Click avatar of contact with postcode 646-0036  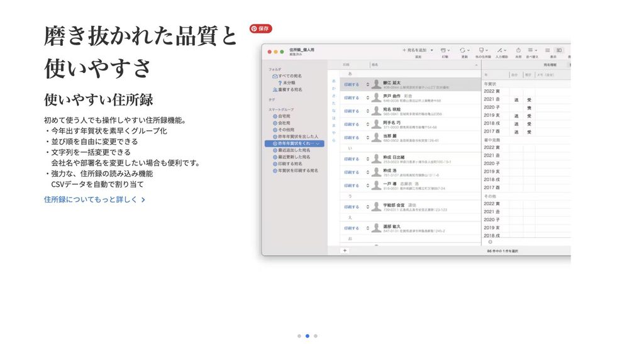376,97
